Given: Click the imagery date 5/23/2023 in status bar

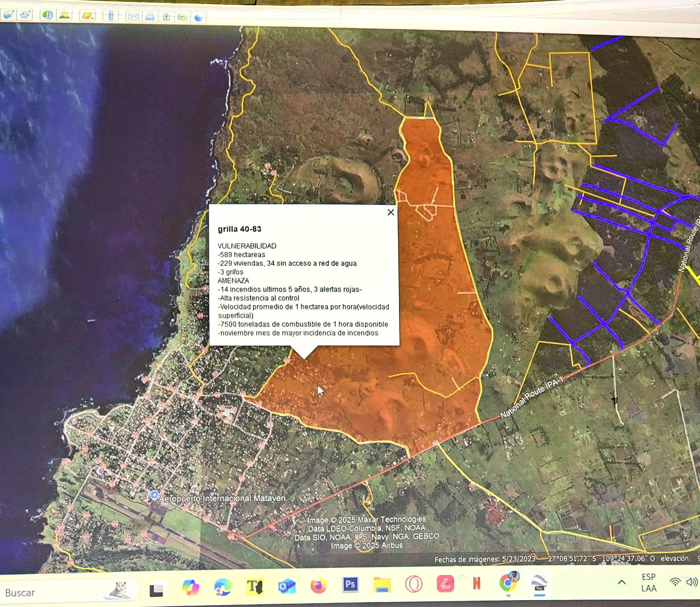Looking at the screenshot, I should pyautogui.click(x=519, y=559).
